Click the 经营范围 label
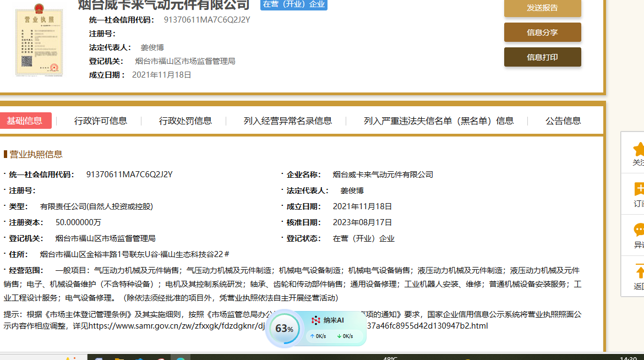644x360 pixels. (26, 270)
